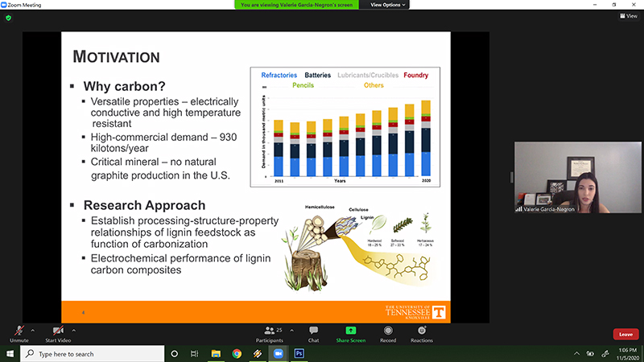Click the 'Foundry' legend label
This screenshot has height=362, width=644.
click(415, 75)
